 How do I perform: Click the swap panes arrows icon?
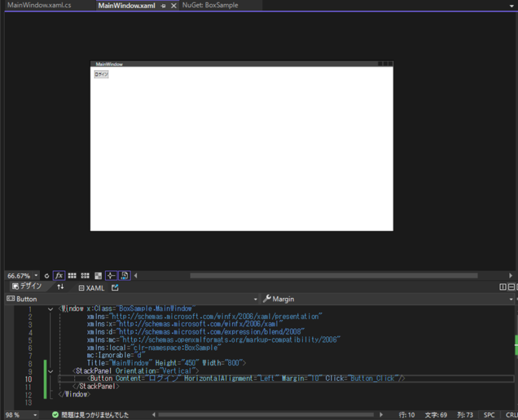61,287
